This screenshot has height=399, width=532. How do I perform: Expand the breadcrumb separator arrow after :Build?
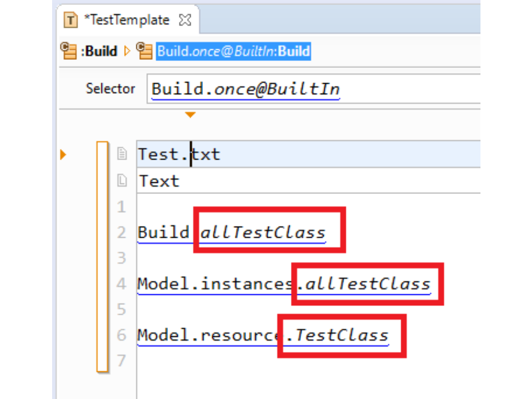pyautogui.click(x=127, y=52)
